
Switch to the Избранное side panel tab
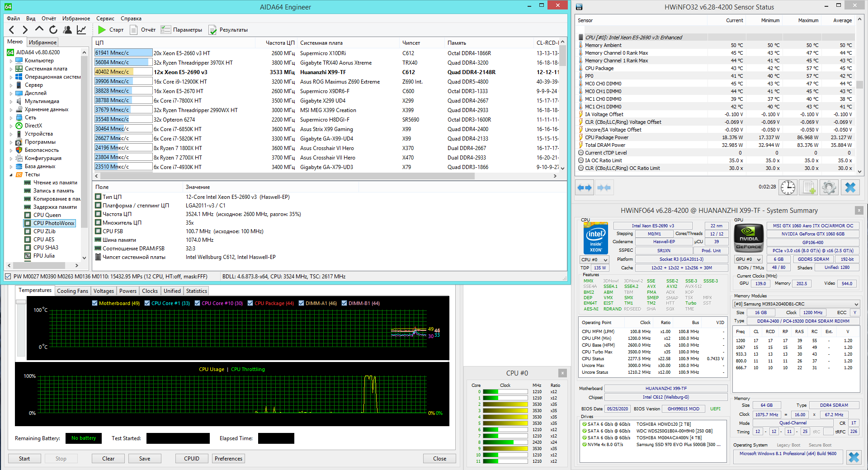(42, 42)
